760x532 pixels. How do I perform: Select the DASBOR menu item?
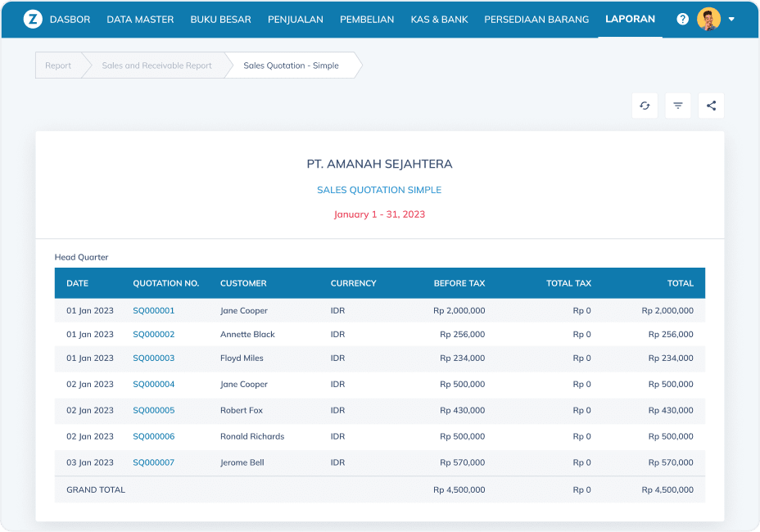click(x=70, y=19)
